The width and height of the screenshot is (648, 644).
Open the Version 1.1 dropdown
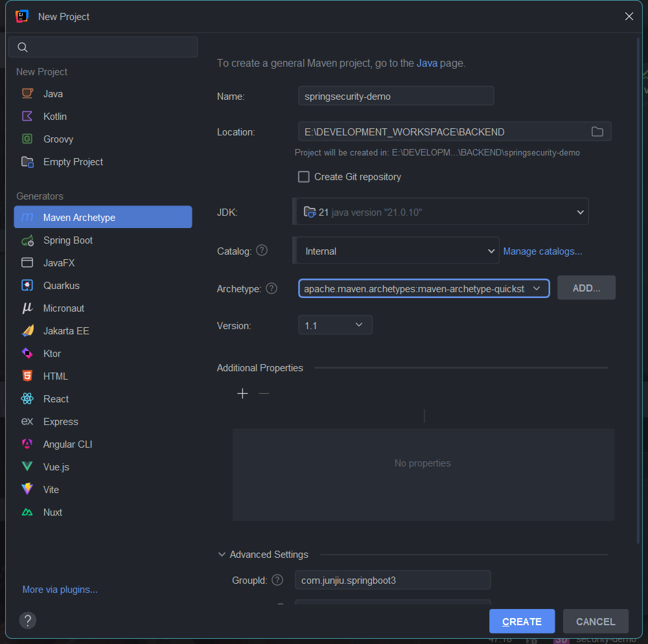[x=335, y=325]
